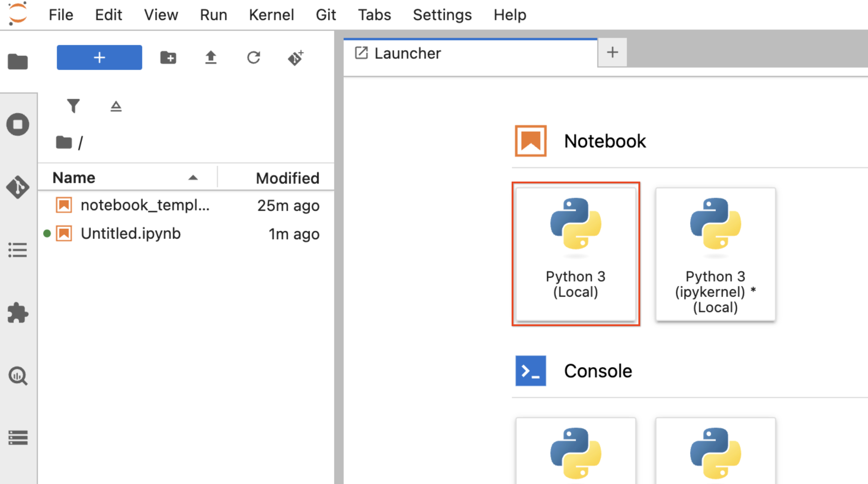Switch to the Launcher tab
This screenshot has width=868, height=484.
click(470, 53)
